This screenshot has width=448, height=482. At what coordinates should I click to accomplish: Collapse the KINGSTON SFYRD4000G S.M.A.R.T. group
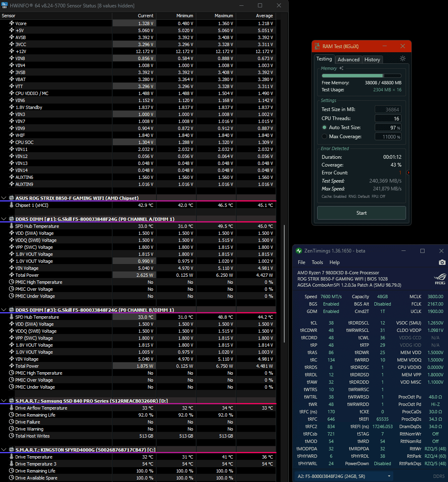pos(4,450)
